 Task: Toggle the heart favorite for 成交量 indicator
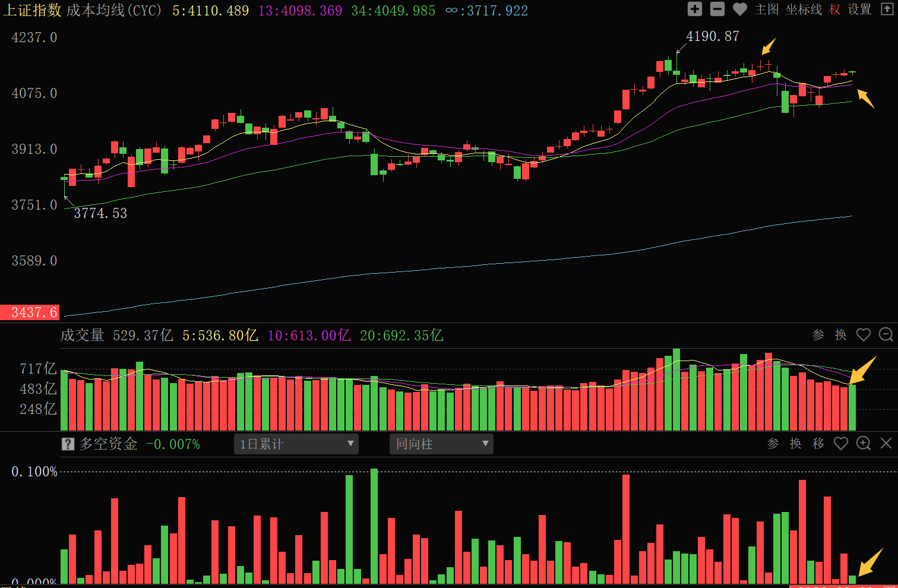(864, 335)
